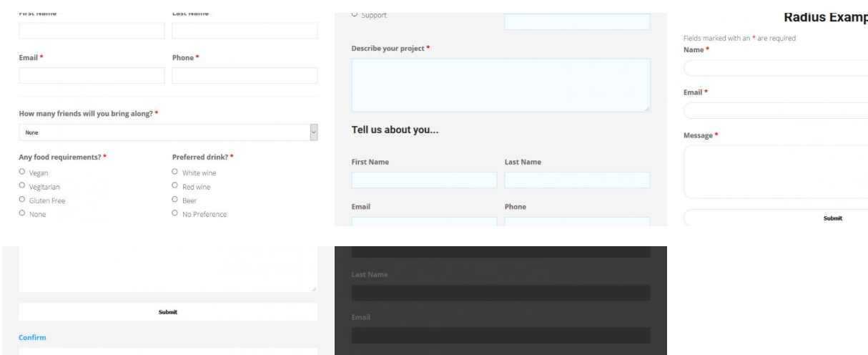Focus the rounded Name field in Radius Example
The image size is (868, 355).
[x=776, y=68]
